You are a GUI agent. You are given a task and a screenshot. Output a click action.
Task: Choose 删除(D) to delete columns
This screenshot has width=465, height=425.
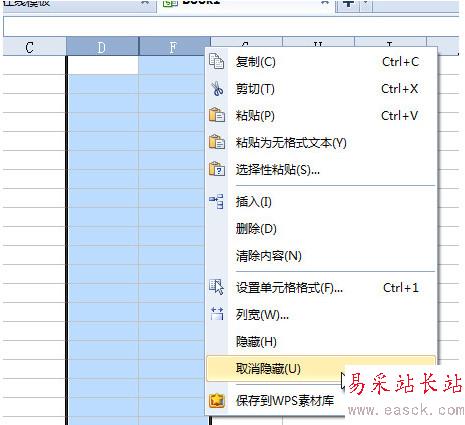point(321,229)
